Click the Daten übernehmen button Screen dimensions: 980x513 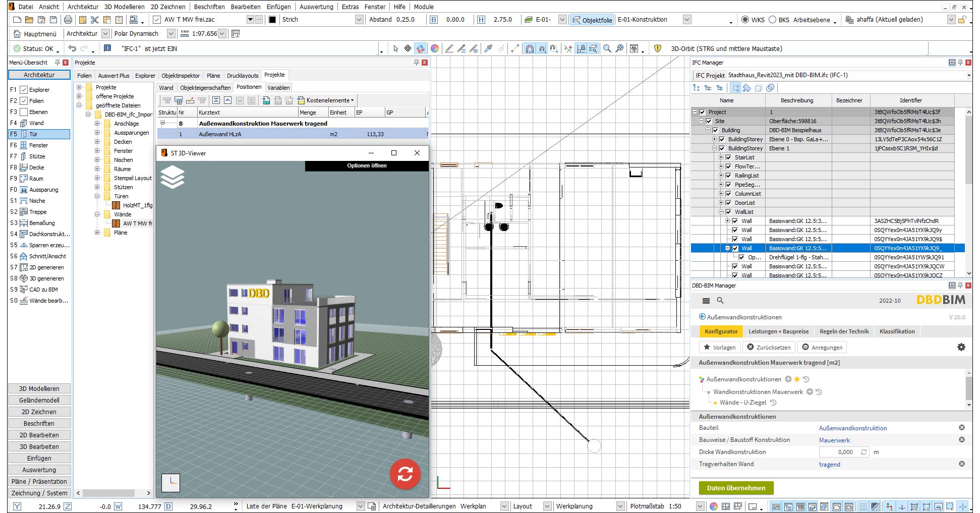pyautogui.click(x=736, y=488)
